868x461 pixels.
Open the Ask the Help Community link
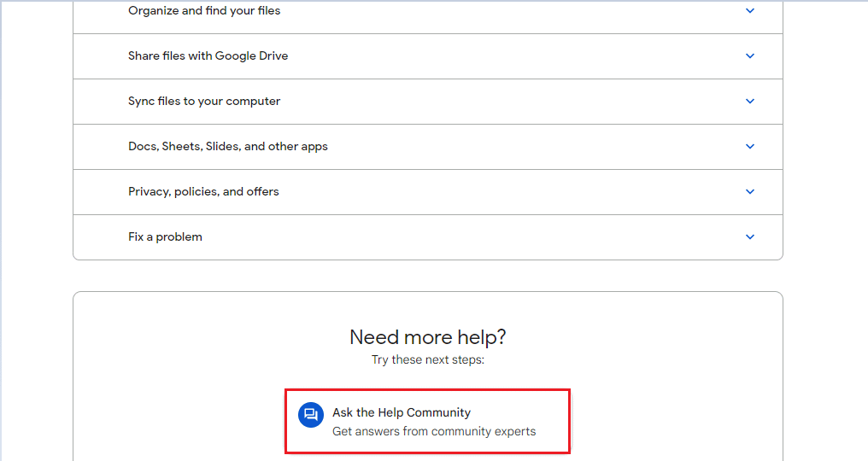(x=427, y=421)
